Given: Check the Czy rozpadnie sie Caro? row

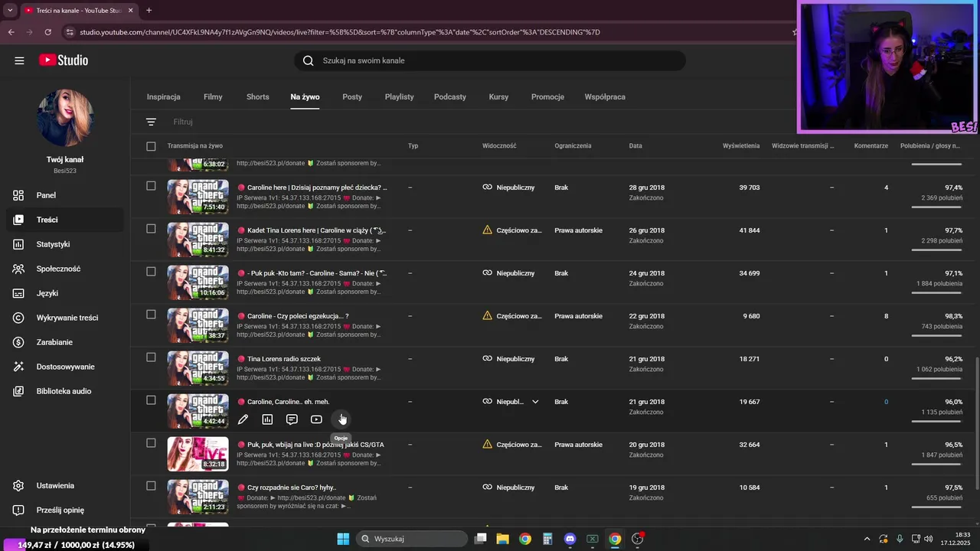Looking at the screenshot, I should (x=151, y=486).
